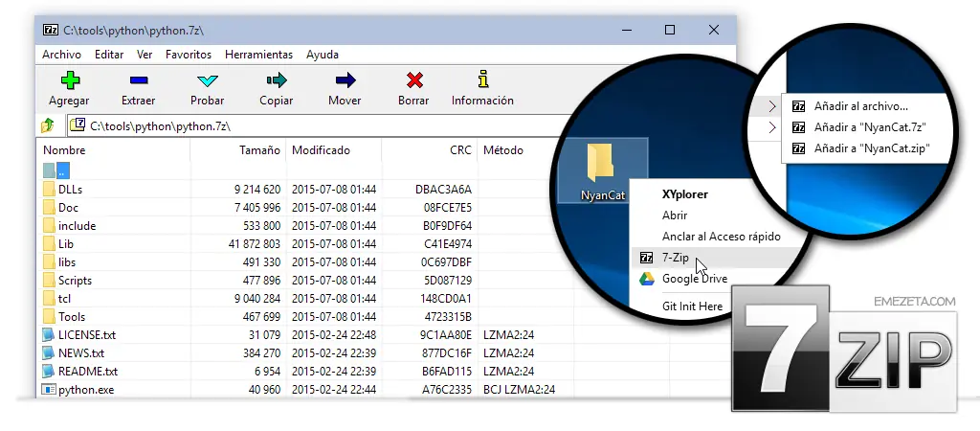Screen dimensions: 980x431
Task: Open the yellow Información icon
Action: (x=482, y=80)
